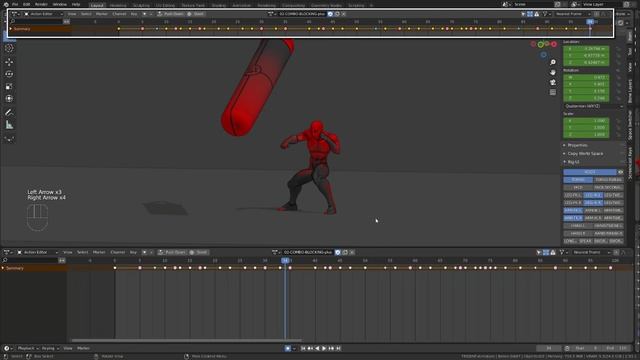
Task: Click the viewport pan hand icon
Action: click(x=553, y=72)
